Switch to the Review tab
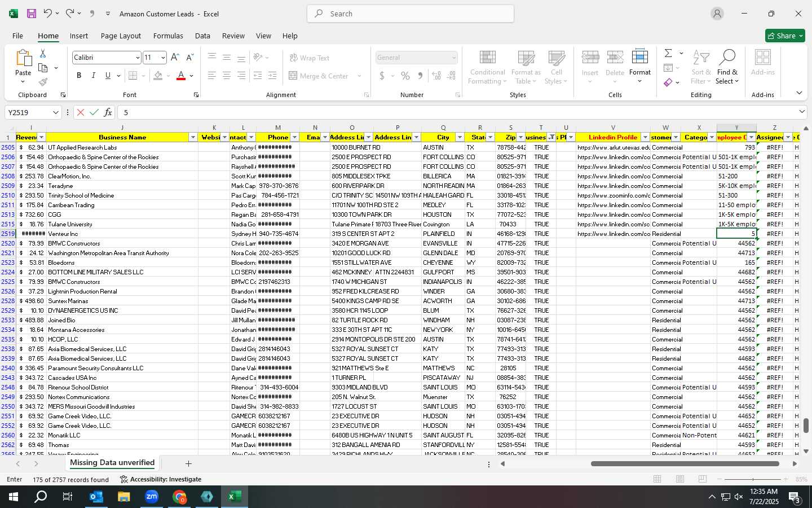812x508 pixels. 233,36
